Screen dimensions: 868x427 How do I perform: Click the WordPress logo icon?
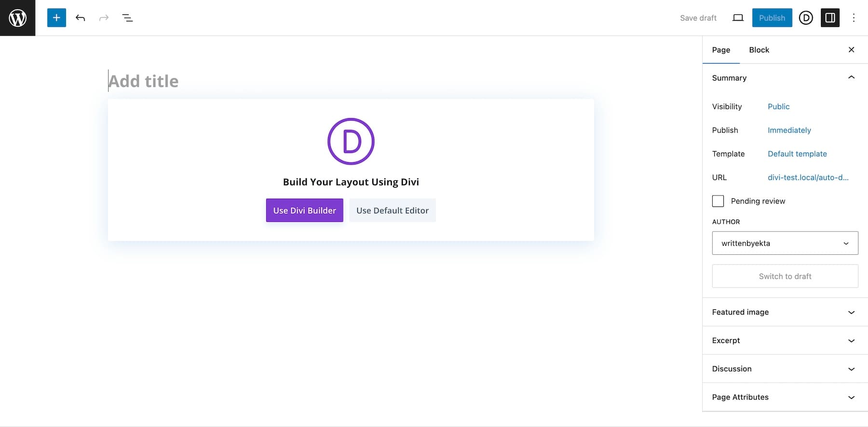pos(17,18)
